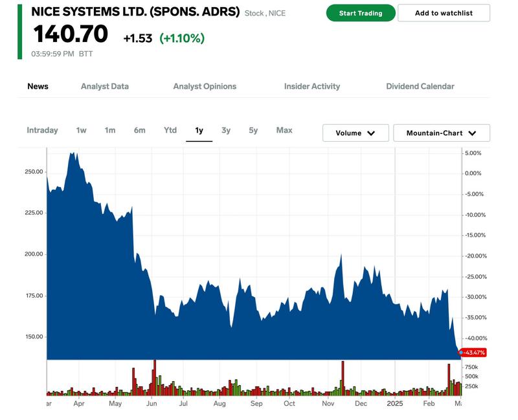Image resolution: width=518 pixels, height=420 pixels.
Task: Open the Mountain-Chart type dropdown
Action: click(x=441, y=133)
